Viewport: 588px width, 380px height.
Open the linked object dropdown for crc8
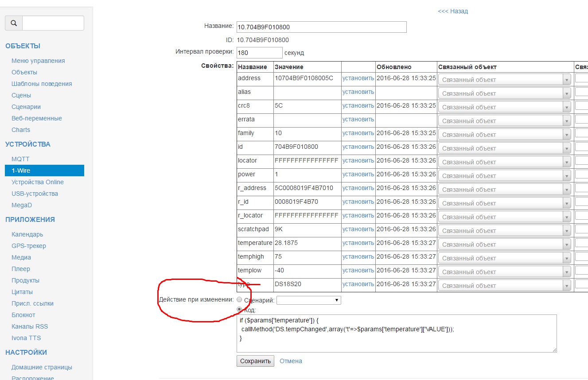pyautogui.click(x=505, y=107)
